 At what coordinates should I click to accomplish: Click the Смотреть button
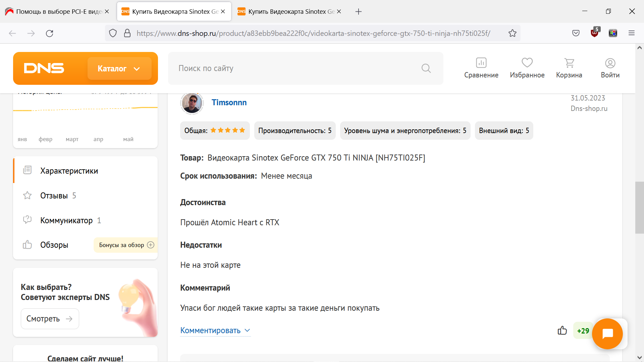coord(50,319)
